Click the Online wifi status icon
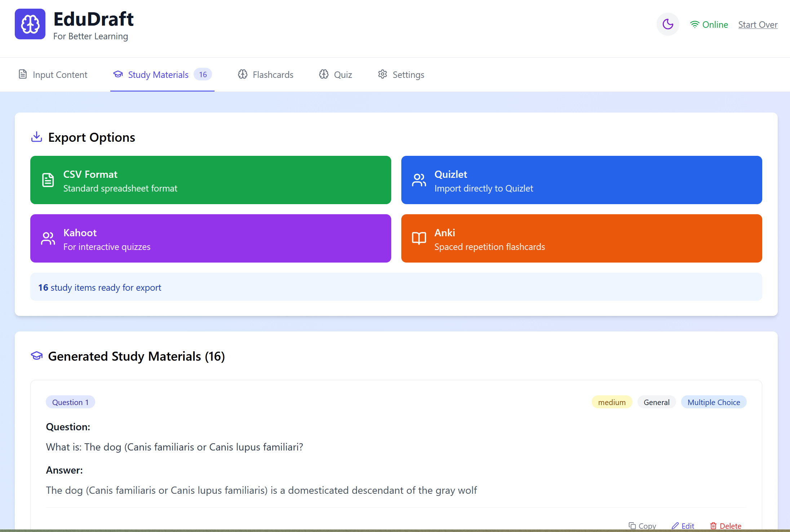Screen dimensions: 790x532 click(694, 25)
